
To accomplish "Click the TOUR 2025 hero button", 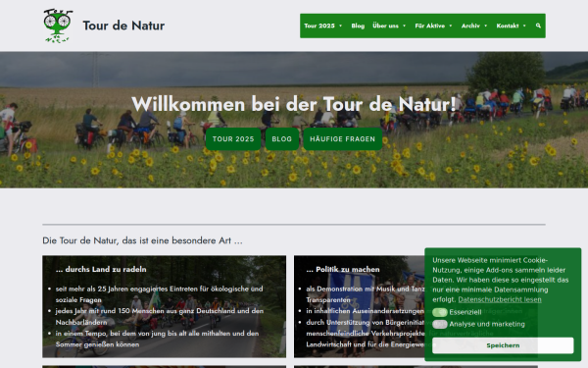I will [233, 139].
